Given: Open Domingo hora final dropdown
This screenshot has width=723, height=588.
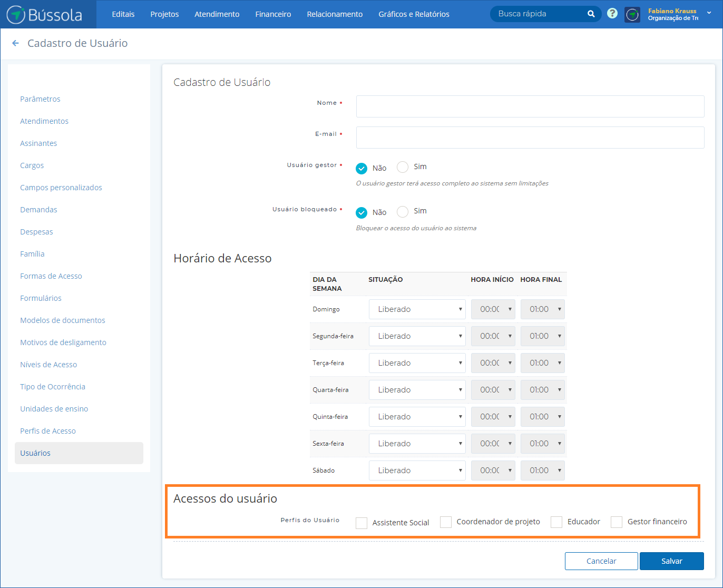Looking at the screenshot, I should 543,309.
